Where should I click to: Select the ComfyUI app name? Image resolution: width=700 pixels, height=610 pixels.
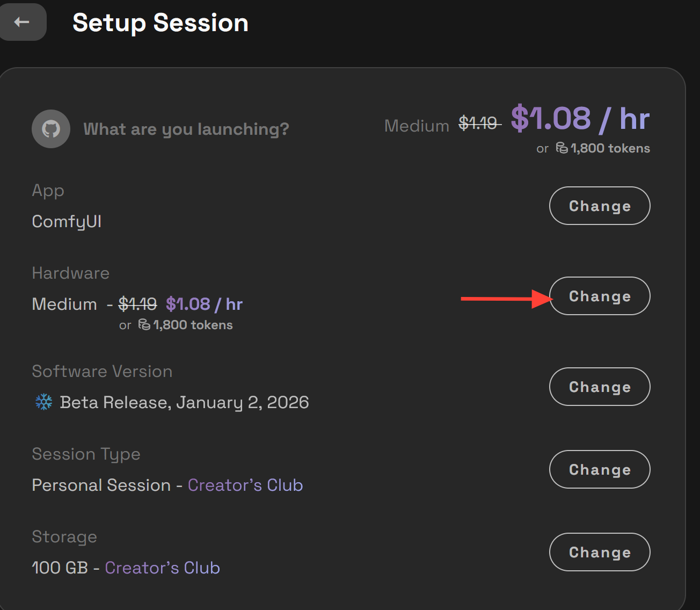[x=67, y=221]
